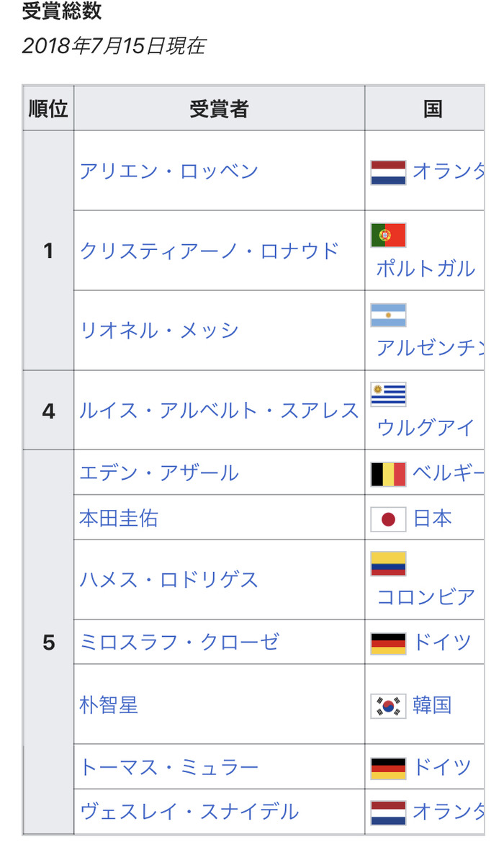Open the クリスティアーノ・ロナウド player link
Image resolution: width=504 pixels, height=842 pixels.
click(x=210, y=251)
